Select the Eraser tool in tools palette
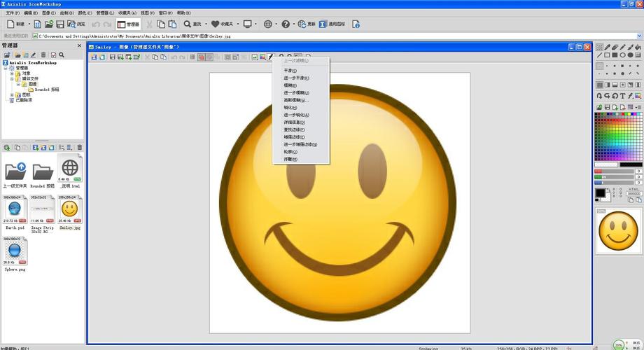 (615, 47)
